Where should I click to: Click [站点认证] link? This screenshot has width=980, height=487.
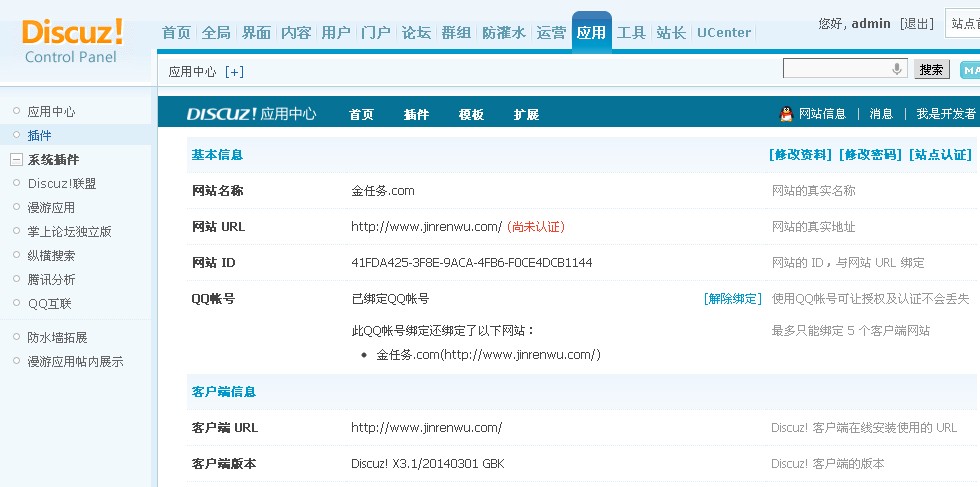point(941,155)
